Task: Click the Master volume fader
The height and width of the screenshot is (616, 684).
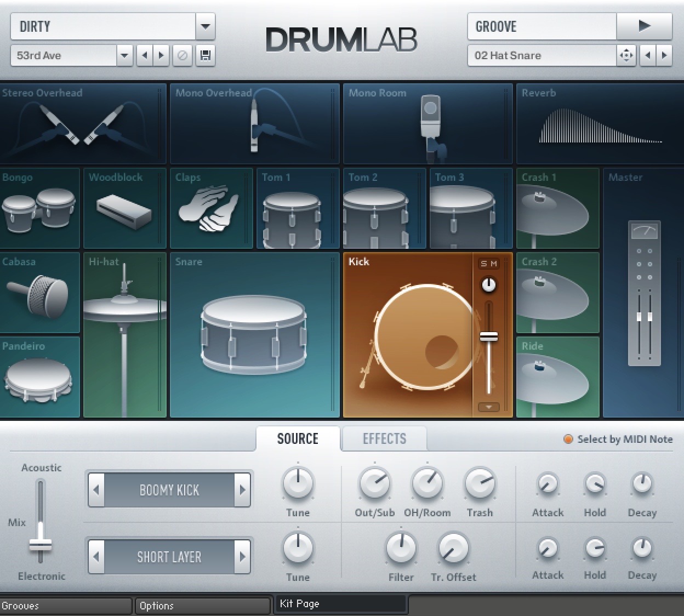Action: (x=644, y=317)
